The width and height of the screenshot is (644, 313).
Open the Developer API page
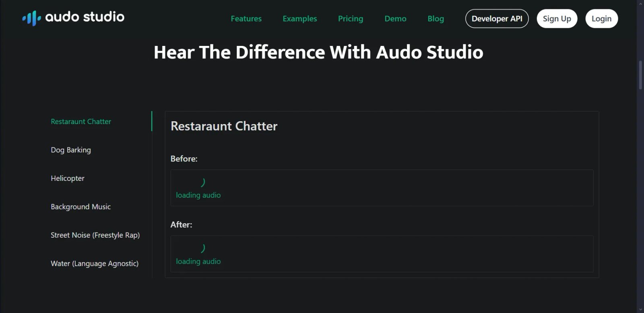click(x=497, y=19)
